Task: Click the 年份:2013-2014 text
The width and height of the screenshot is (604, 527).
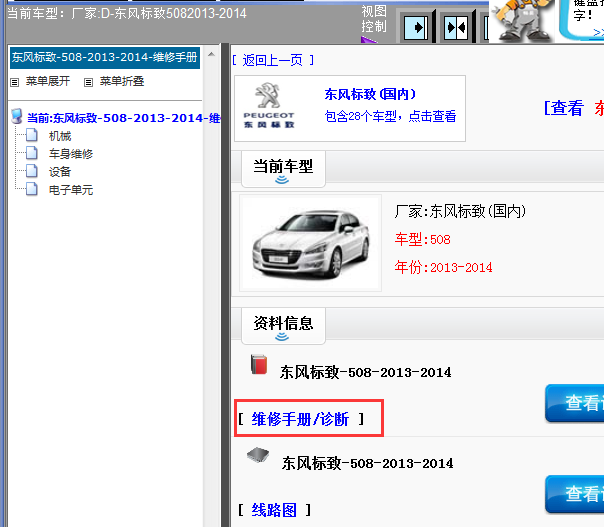Action: click(x=443, y=267)
